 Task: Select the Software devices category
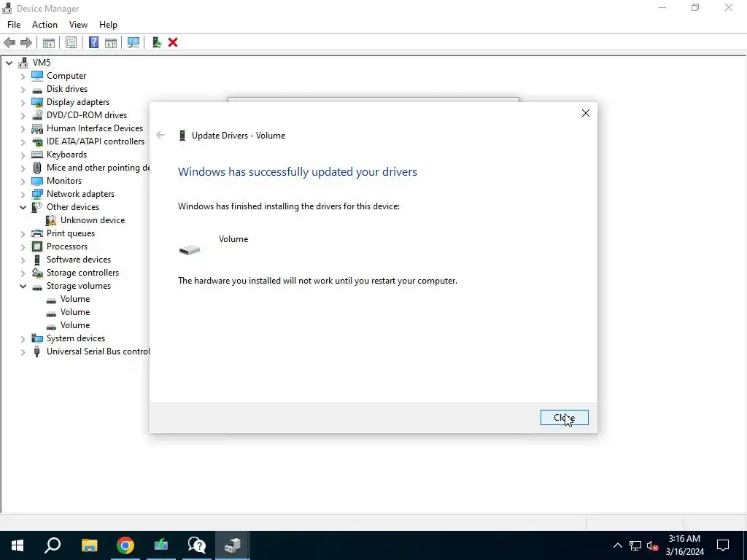79,260
